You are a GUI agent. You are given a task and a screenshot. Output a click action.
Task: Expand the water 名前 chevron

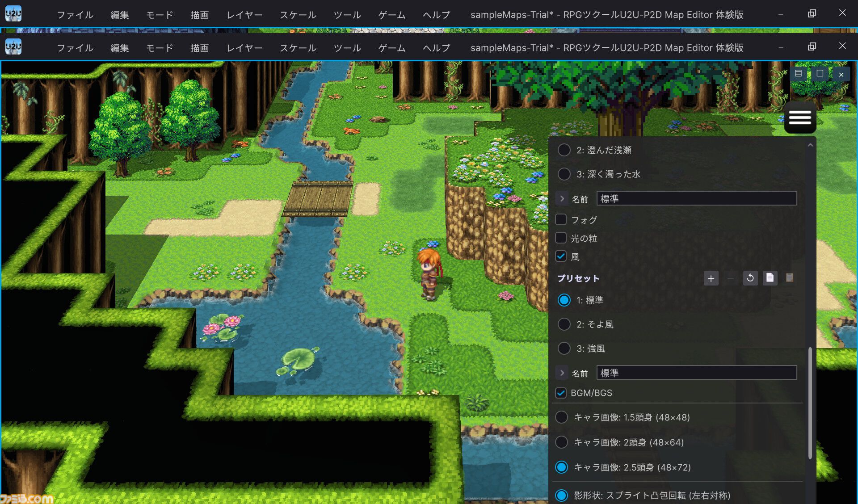[562, 198]
